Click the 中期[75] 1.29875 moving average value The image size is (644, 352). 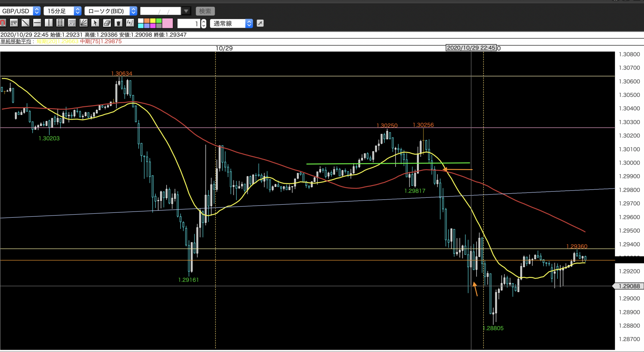(101, 41)
